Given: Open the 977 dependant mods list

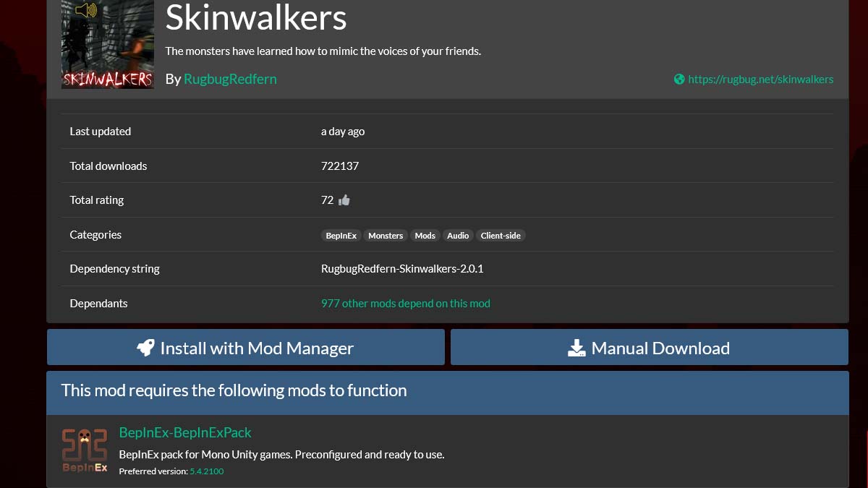Looking at the screenshot, I should click(406, 303).
